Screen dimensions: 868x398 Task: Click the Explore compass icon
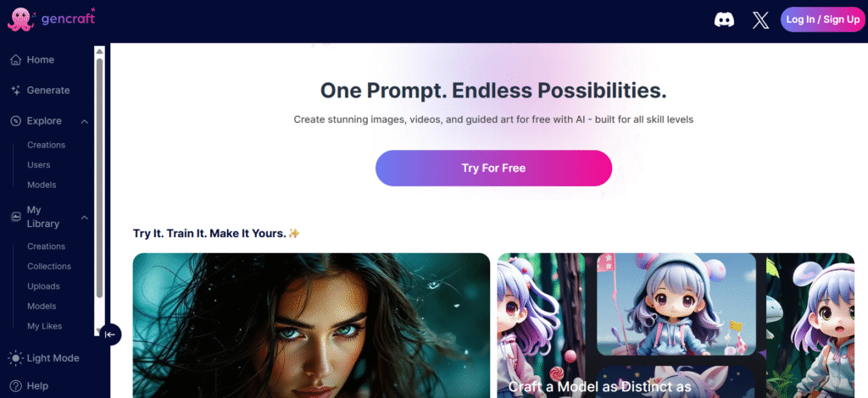(x=15, y=121)
